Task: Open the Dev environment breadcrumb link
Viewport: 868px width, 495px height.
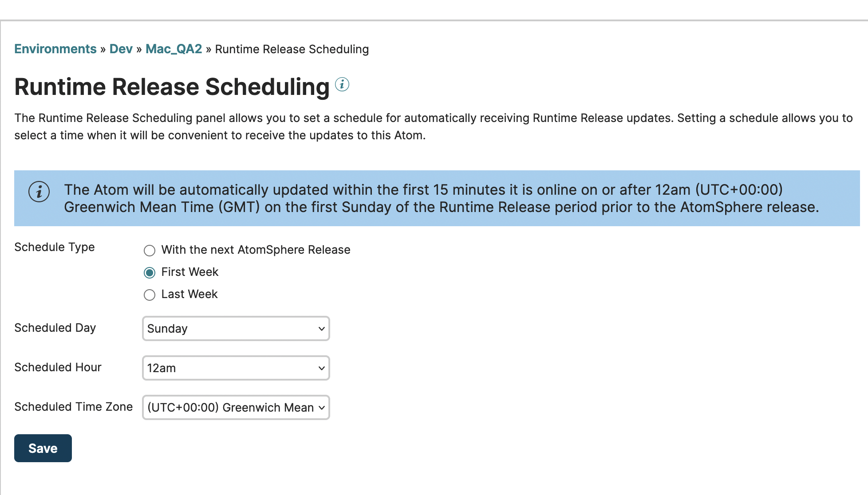Action: point(120,49)
